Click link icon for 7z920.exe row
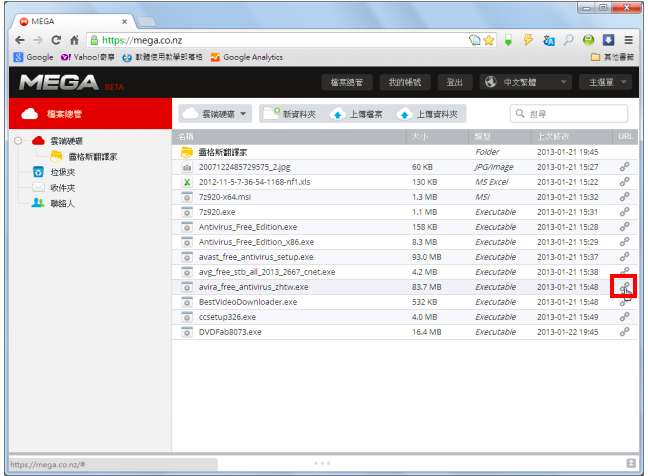This screenshot has width=648, height=476. point(624,212)
